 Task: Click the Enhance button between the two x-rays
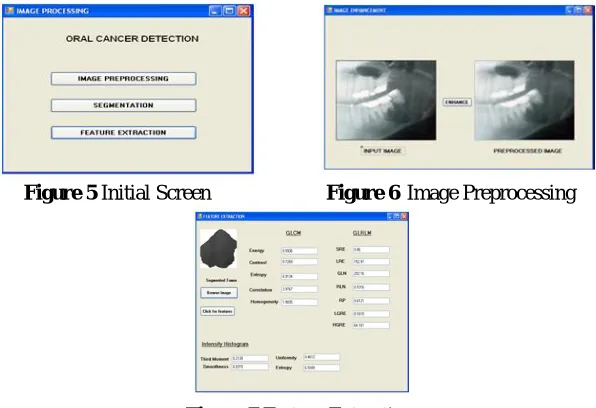click(457, 102)
